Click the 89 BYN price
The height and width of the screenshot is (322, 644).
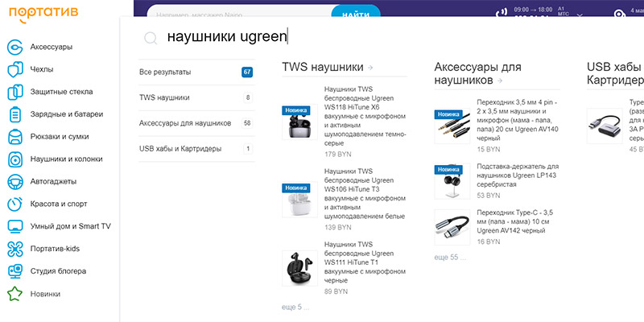tap(336, 291)
